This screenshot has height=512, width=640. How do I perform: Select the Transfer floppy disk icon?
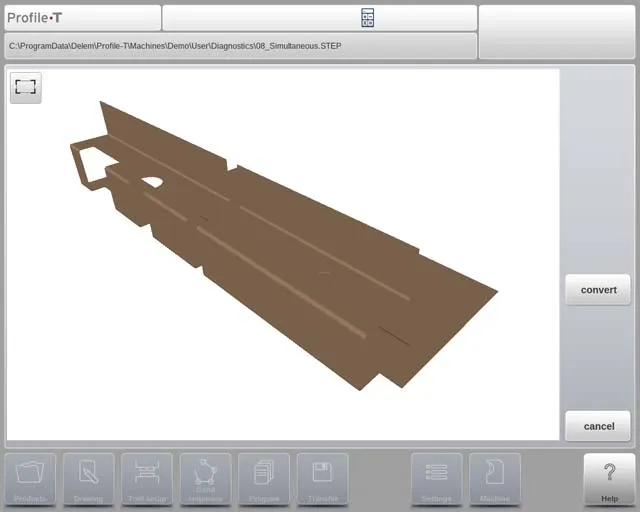(322, 479)
